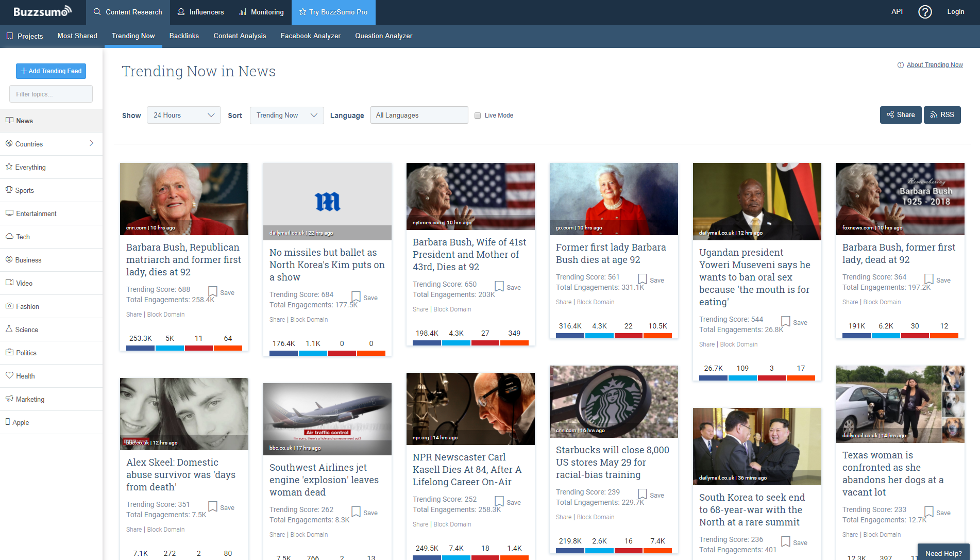Click the Science flask icon
The height and width of the screenshot is (560, 980).
tap(9, 329)
